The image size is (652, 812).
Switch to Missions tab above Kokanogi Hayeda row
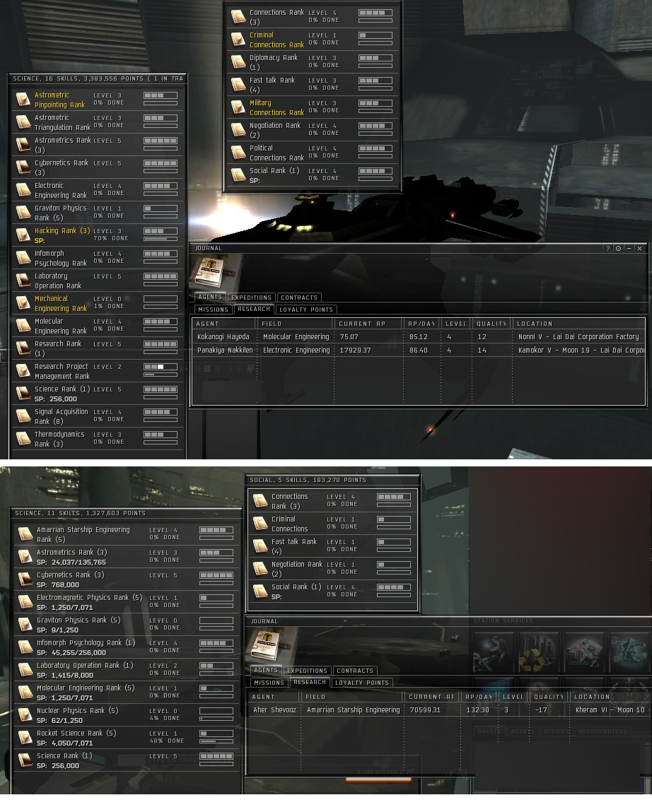213,310
